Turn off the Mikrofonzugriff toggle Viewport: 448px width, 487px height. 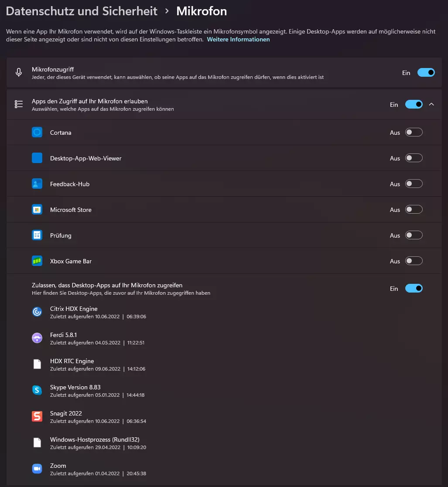[x=426, y=73]
